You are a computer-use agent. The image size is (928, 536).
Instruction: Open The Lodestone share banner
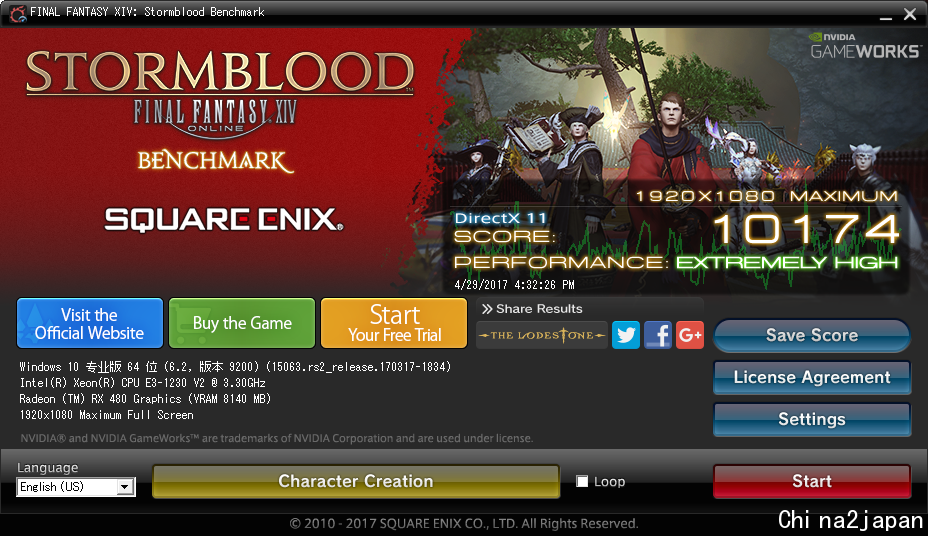(x=542, y=335)
